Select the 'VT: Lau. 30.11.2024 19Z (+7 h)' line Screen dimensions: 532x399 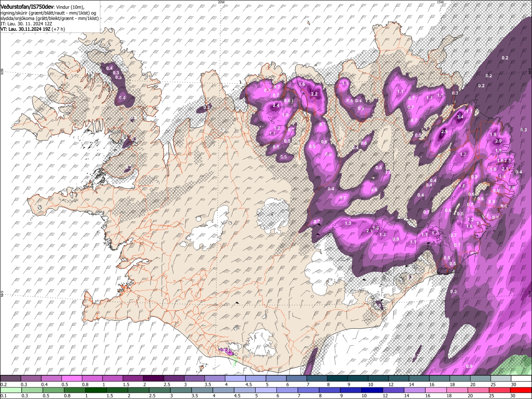pyautogui.click(x=32, y=29)
